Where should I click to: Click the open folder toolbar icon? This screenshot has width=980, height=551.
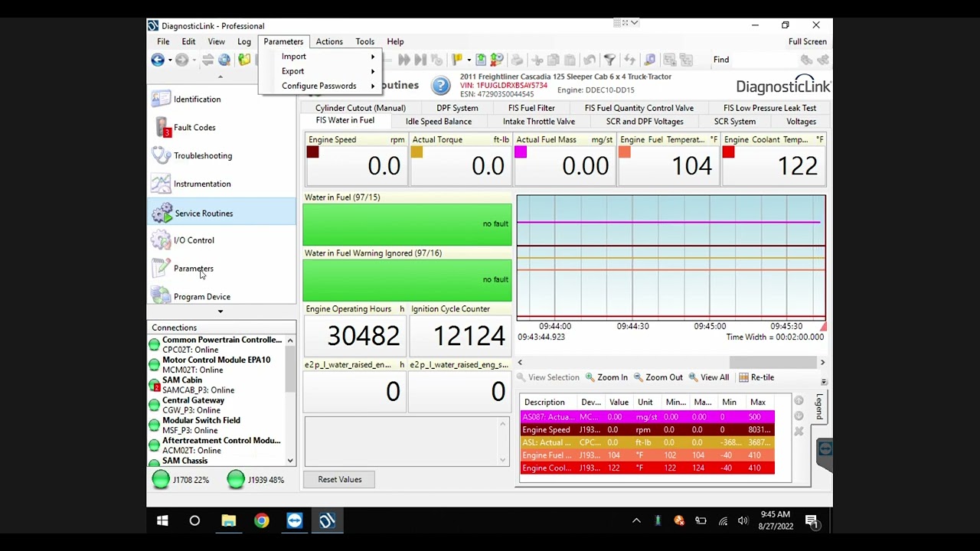(244, 60)
